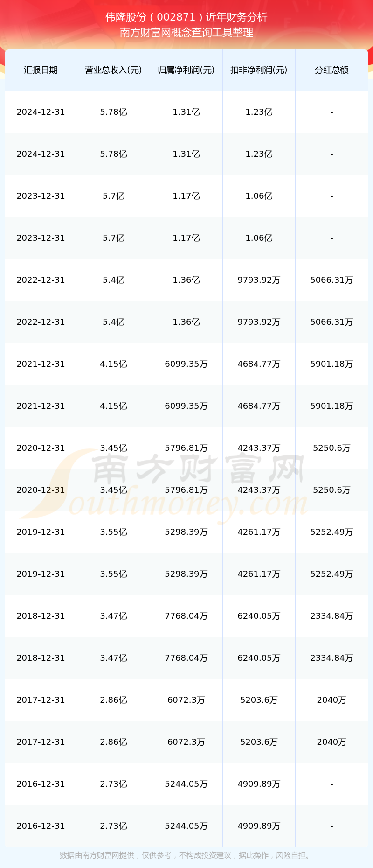Select the first 9793.92万 cell
Image resolution: width=373 pixels, height=868 pixels.
click(x=259, y=280)
